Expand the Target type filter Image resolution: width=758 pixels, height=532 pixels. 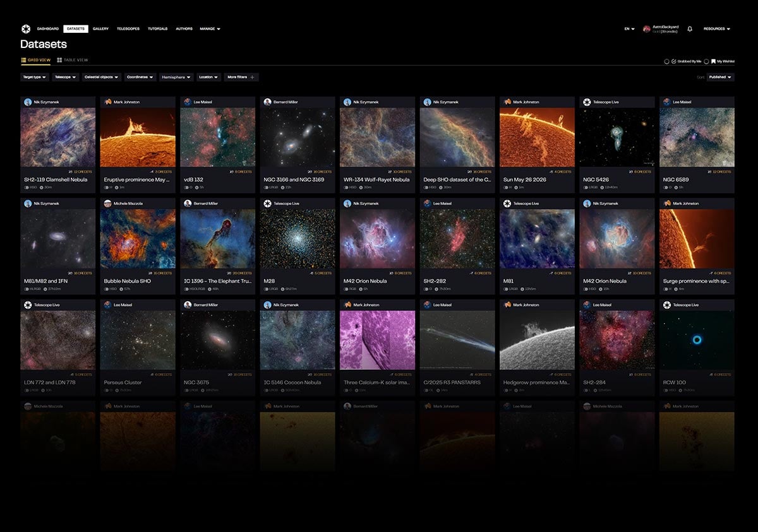click(x=34, y=77)
